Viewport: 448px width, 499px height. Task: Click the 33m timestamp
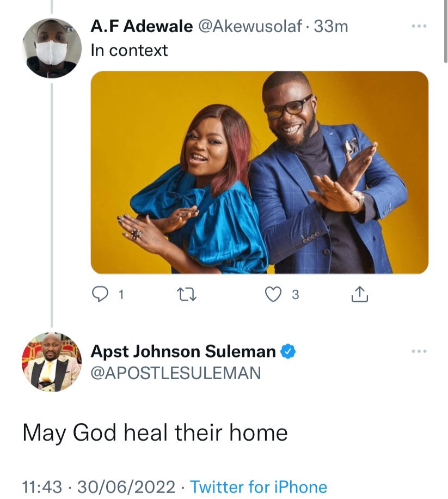331,26
